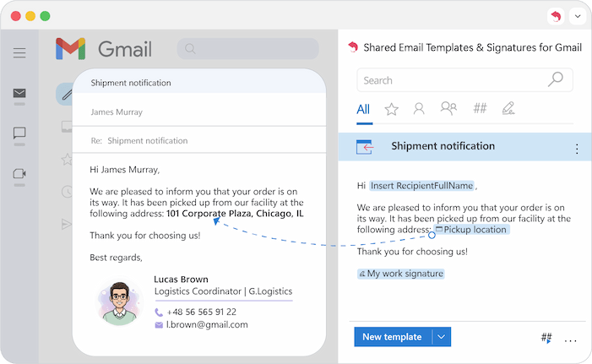Click the Pickup location macro chip

pyautogui.click(x=471, y=230)
